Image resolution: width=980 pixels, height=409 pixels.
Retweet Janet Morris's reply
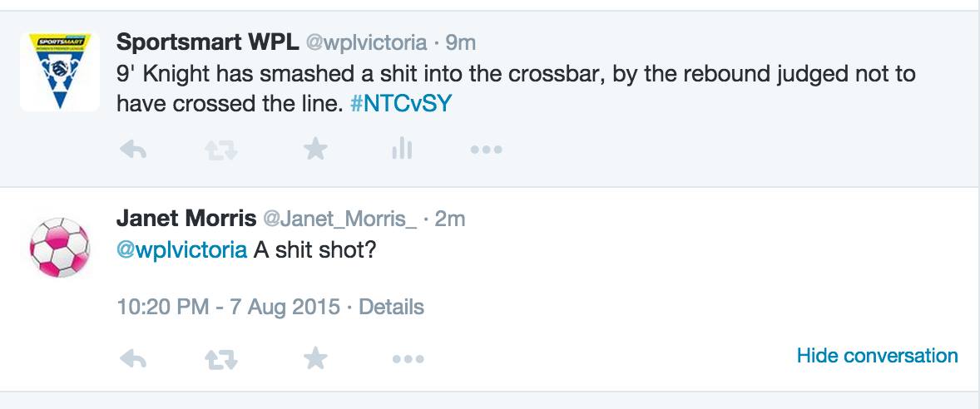(221, 359)
